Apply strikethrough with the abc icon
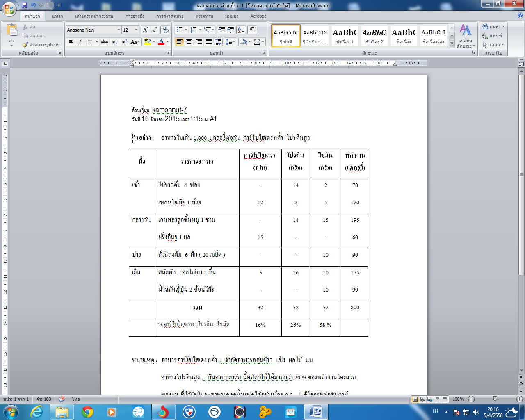 tap(105, 42)
